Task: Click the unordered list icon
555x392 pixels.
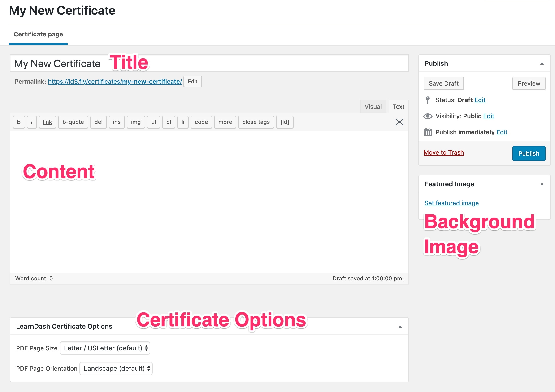Action: click(x=153, y=122)
